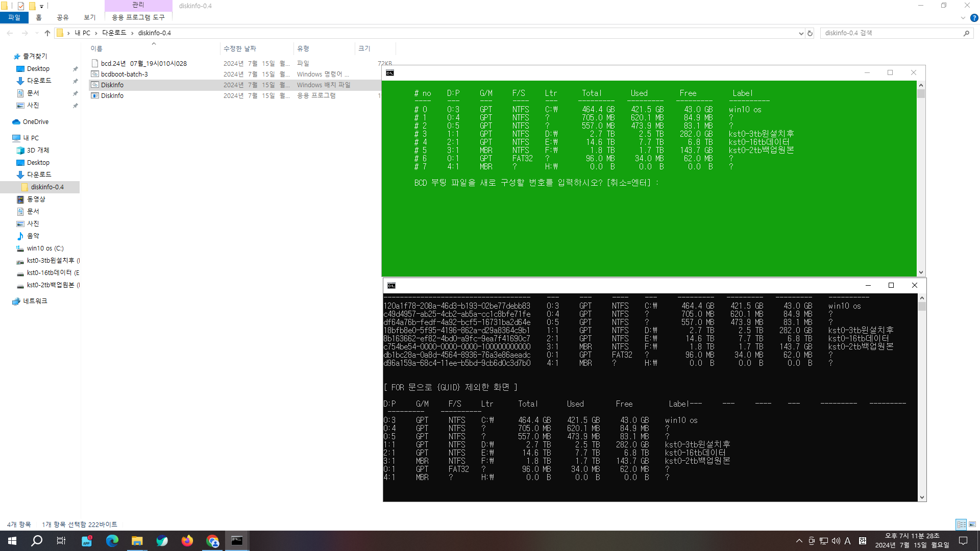Screen dimensions: 980x551
Task: Open OneDrive in navigation pane
Action: (x=35, y=121)
